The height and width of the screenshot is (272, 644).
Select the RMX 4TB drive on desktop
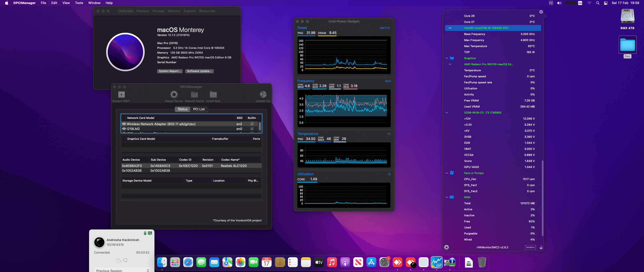(x=627, y=20)
